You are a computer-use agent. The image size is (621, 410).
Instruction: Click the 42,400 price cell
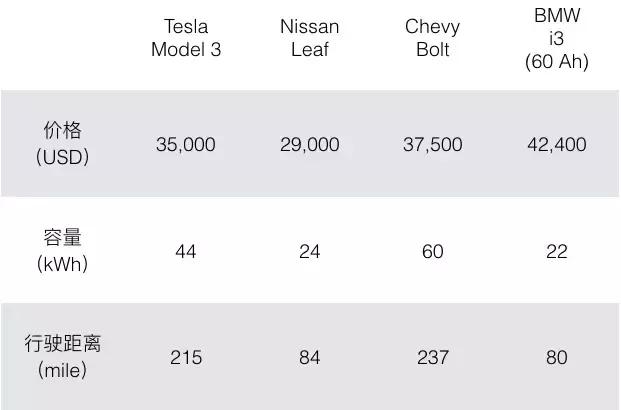pos(556,145)
